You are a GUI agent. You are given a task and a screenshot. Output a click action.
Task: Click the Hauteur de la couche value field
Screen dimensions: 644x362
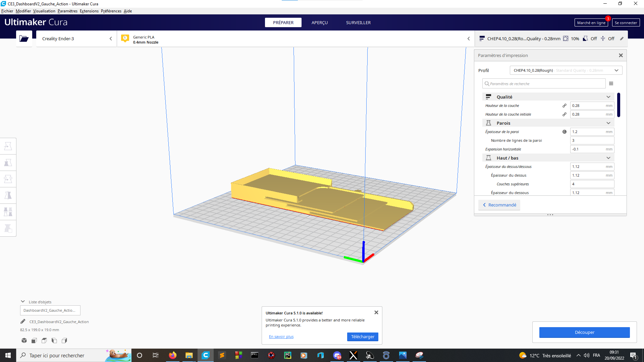click(x=592, y=106)
